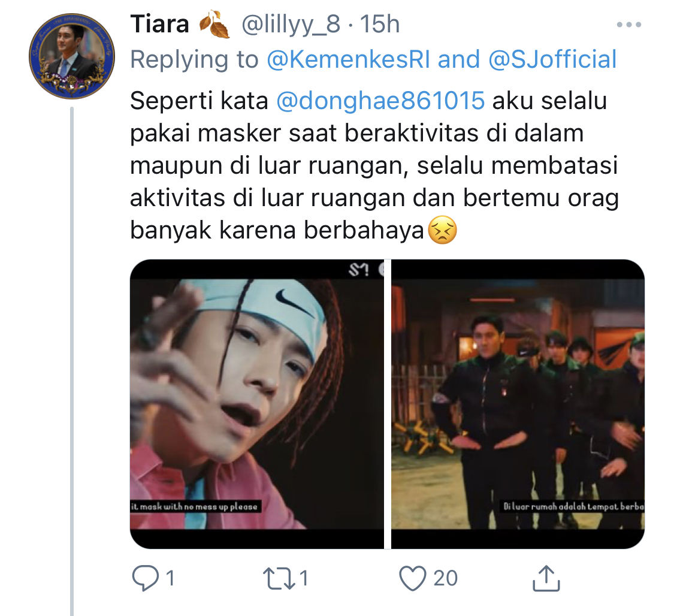Screen dimensions: 674x616
Task: Open the @KemenkesRI mention link
Action: 348,59
